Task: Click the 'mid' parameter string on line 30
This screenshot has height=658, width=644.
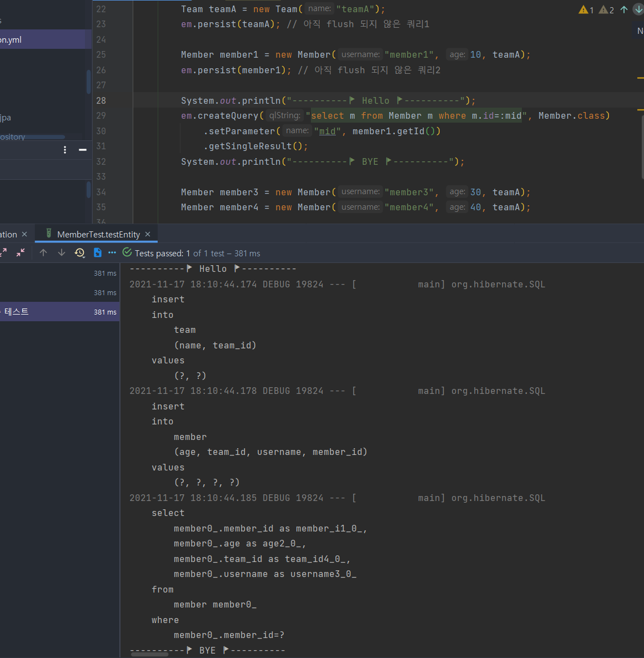Action: click(327, 131)
